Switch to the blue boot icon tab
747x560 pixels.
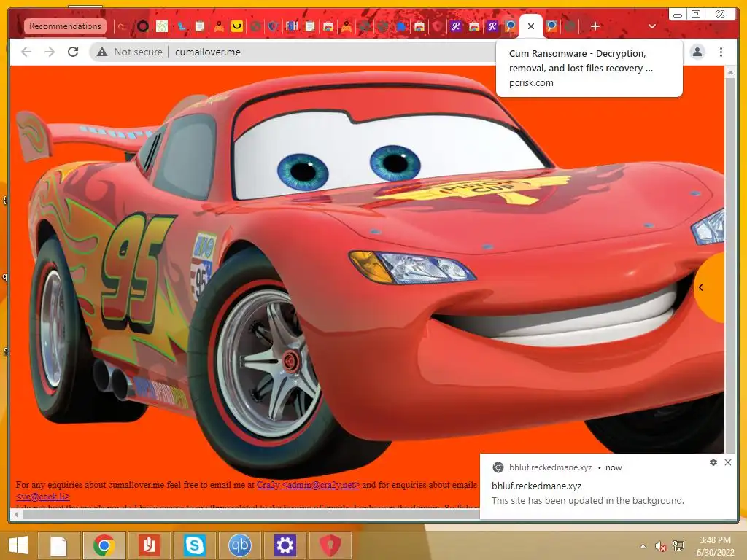[x=182, y=26]
